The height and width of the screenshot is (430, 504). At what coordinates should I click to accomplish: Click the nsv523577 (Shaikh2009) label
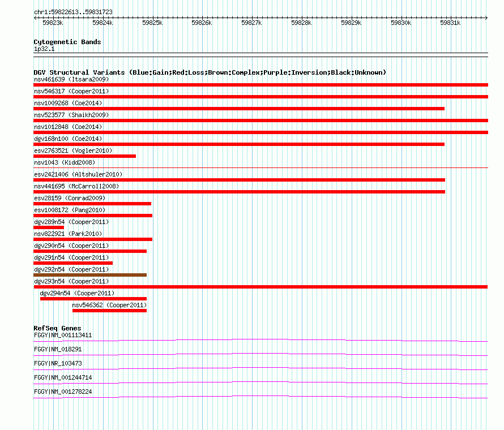click(71, 115)
